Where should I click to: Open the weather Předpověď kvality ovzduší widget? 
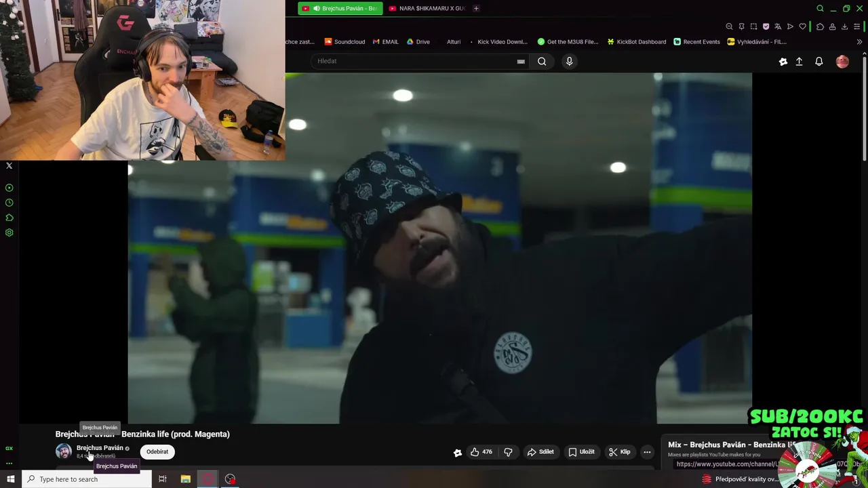pyautogui.click(x=740, y=479)
